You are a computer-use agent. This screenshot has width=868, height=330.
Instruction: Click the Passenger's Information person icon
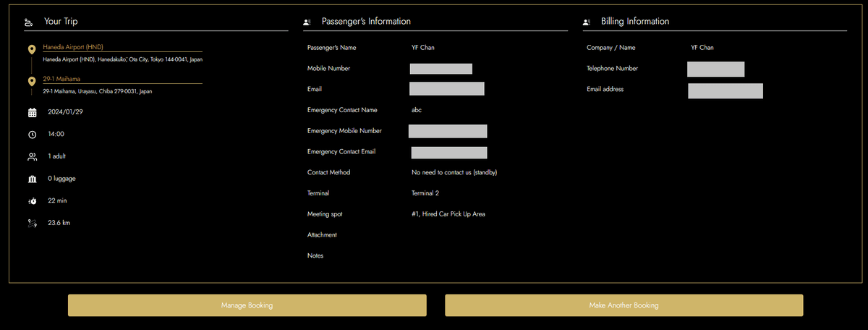307,22
